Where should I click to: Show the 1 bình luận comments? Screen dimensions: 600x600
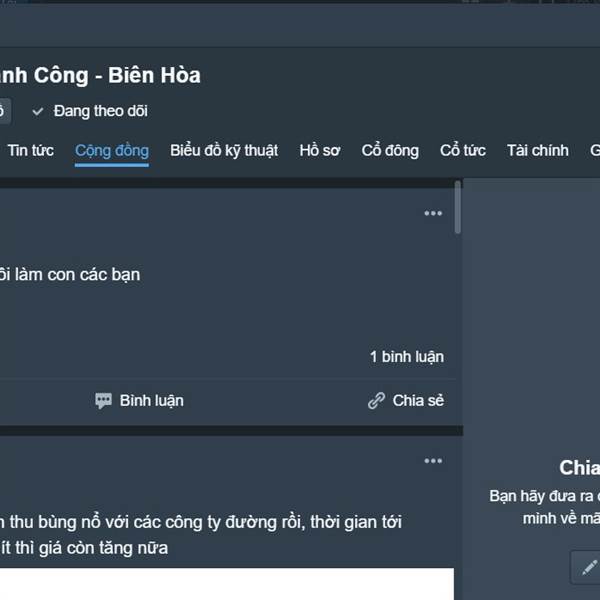(407, 357)
